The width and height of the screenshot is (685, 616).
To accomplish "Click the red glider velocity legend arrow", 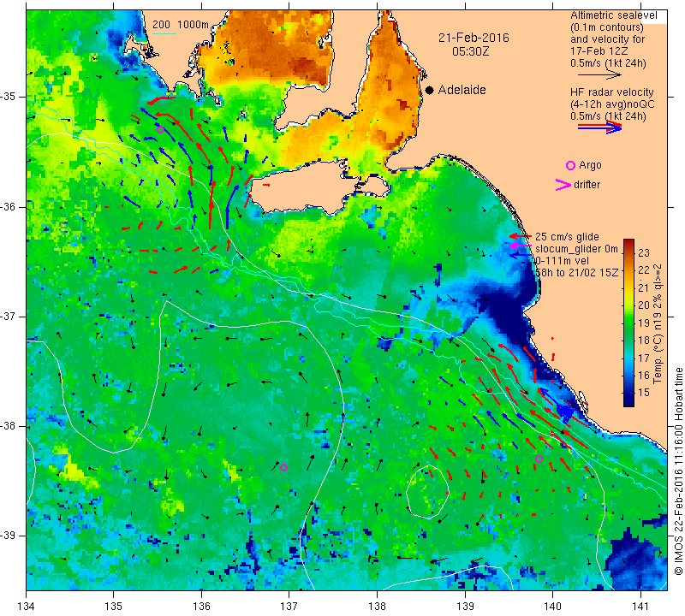I will pos(520,236).
